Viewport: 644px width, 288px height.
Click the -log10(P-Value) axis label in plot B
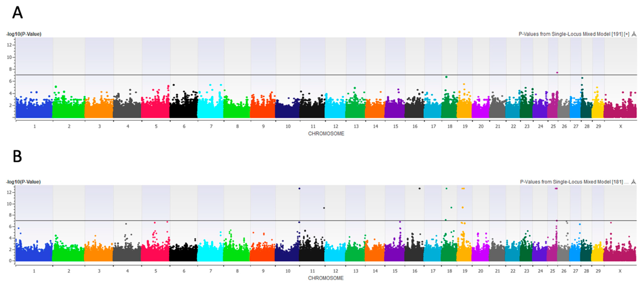23,182
